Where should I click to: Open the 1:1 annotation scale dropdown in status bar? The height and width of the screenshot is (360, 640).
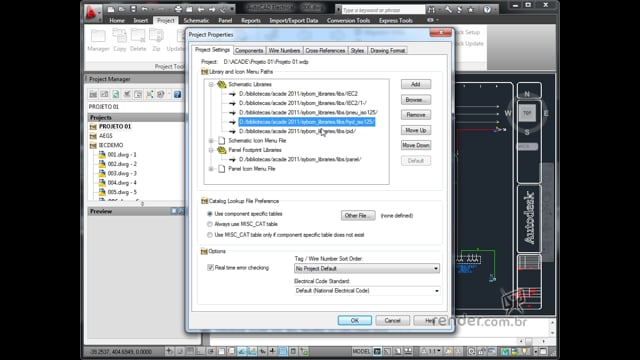(432, 351)
